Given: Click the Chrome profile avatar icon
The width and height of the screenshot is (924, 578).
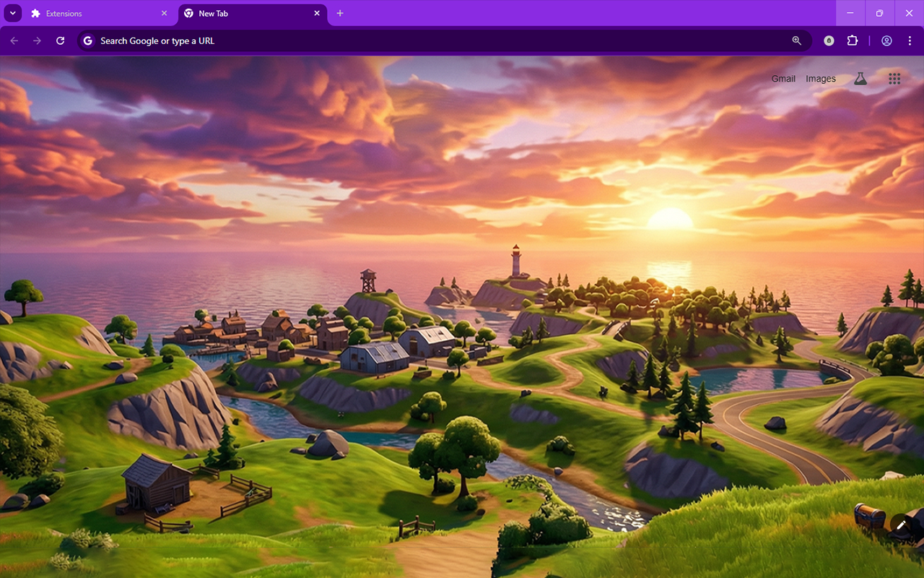Looking at the screenshot, I should click(886, 40).
